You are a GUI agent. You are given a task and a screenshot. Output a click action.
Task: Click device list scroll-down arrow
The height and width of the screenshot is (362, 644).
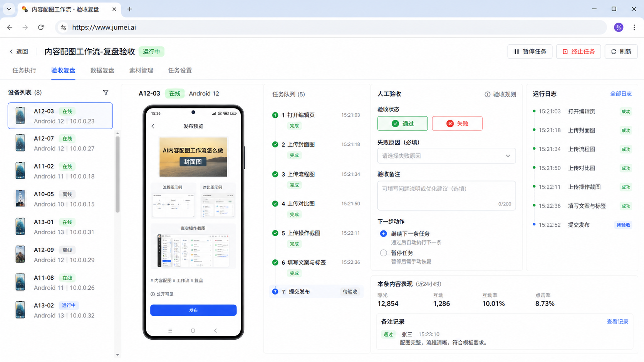[x=117, y=355]
